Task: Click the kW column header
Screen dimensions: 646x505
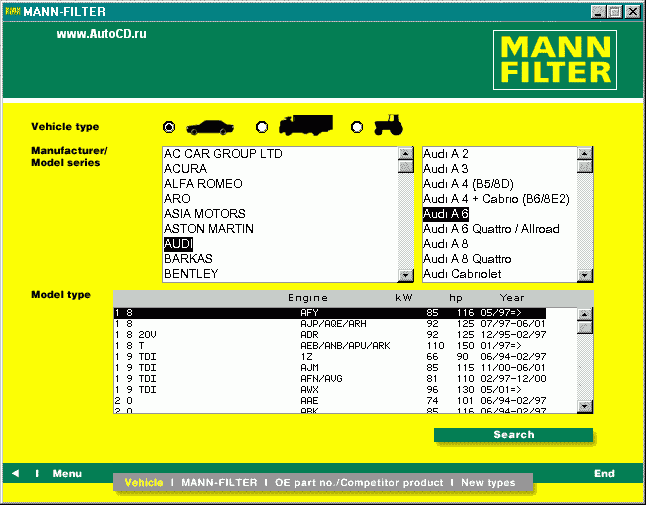Action: (403, 298)
